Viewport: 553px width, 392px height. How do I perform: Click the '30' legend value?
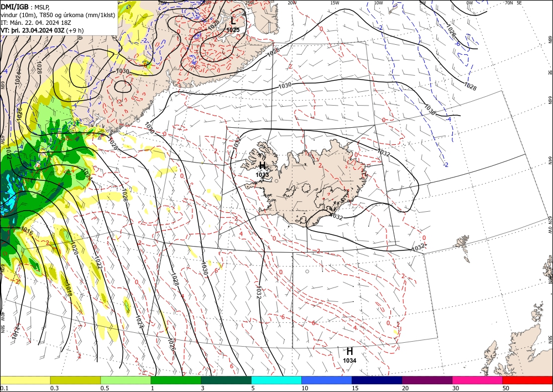pyautogui.click(x=456, y=388)
